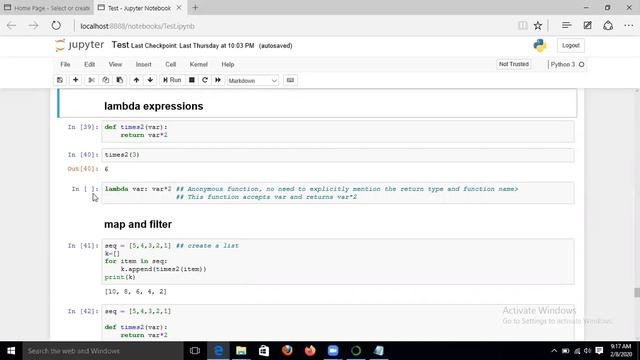
Task: Open the browser Hub icon
Action: coord(566,25)
